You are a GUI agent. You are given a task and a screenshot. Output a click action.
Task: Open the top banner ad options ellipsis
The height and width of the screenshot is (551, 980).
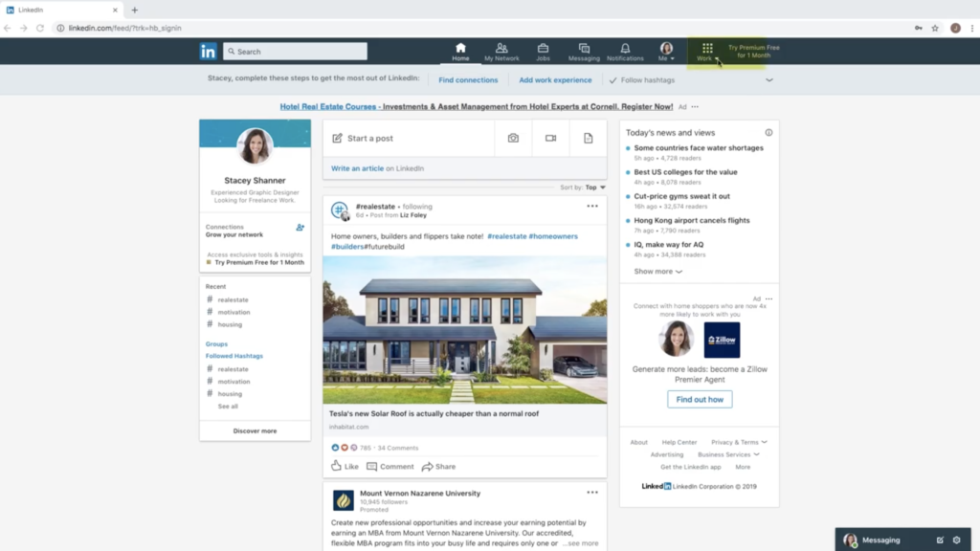pos(695,107)
